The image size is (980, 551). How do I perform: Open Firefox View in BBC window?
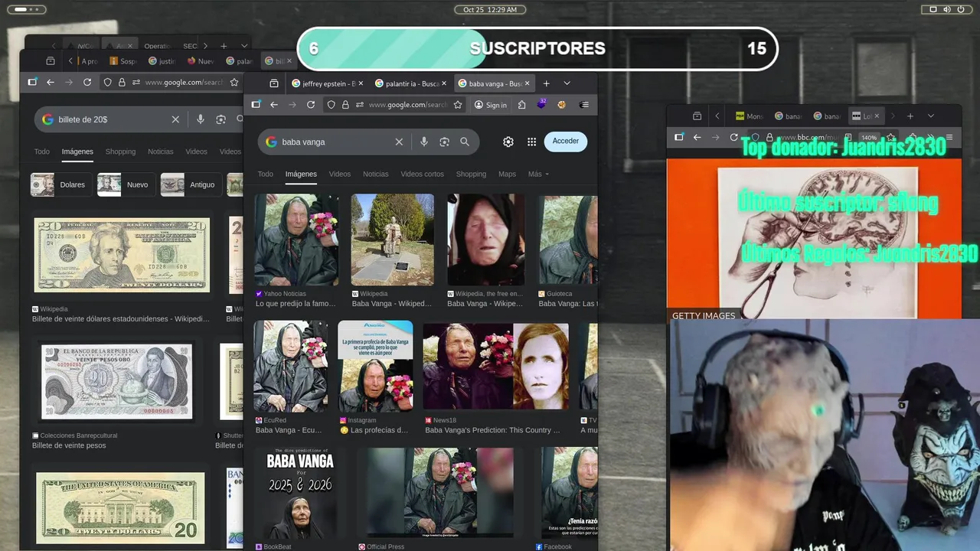[697, 116]
